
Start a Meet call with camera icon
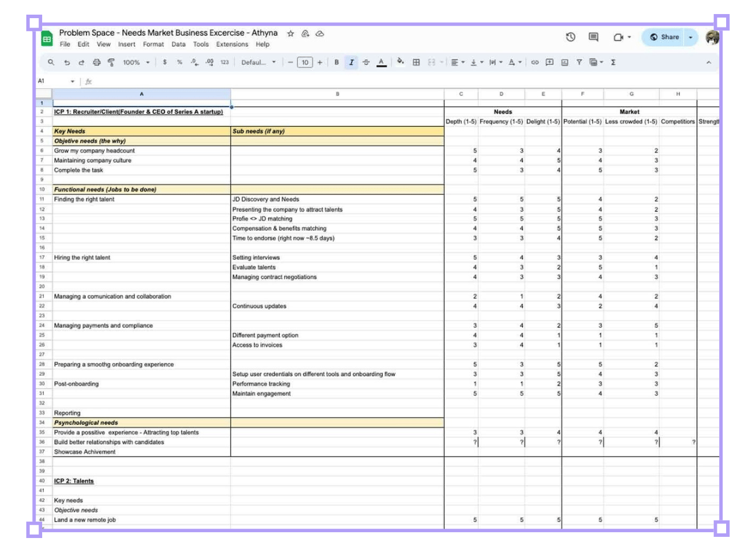618,37
